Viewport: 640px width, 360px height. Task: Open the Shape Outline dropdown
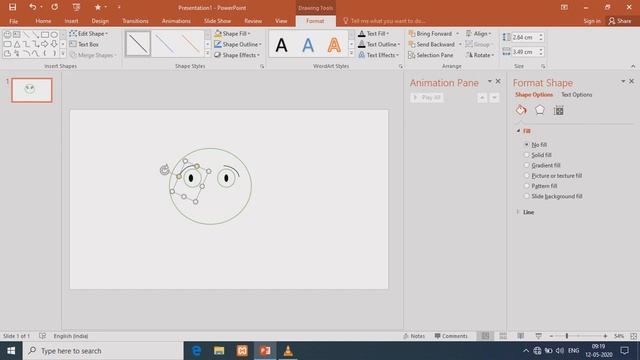(x=238, y=44)
